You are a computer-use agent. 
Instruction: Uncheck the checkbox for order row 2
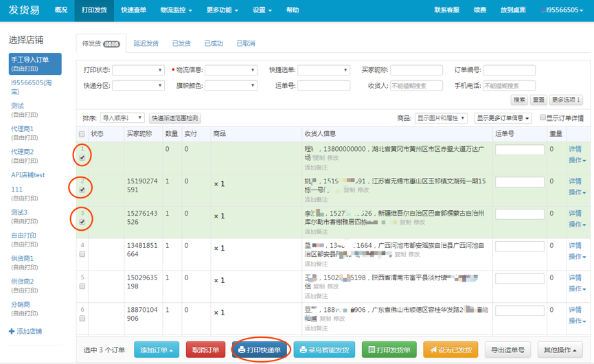82,190
